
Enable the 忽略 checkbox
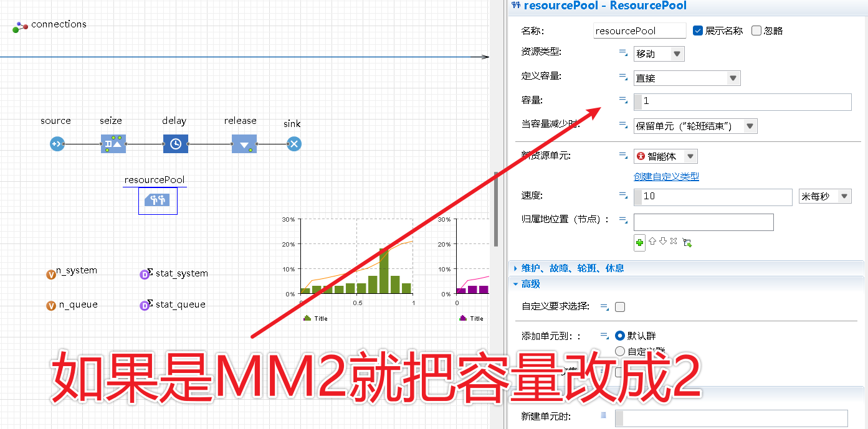pyautogui.click(x=756, y=30)
